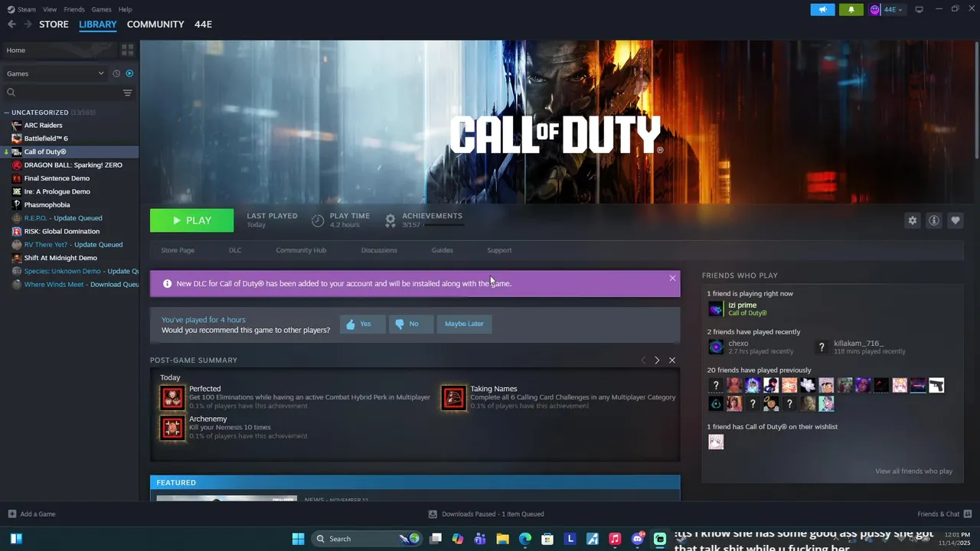Image resolution: width=980 pixels, height=551 pixels.
Task: Open the Taking Names achievement icon
Action: point(453,398)
